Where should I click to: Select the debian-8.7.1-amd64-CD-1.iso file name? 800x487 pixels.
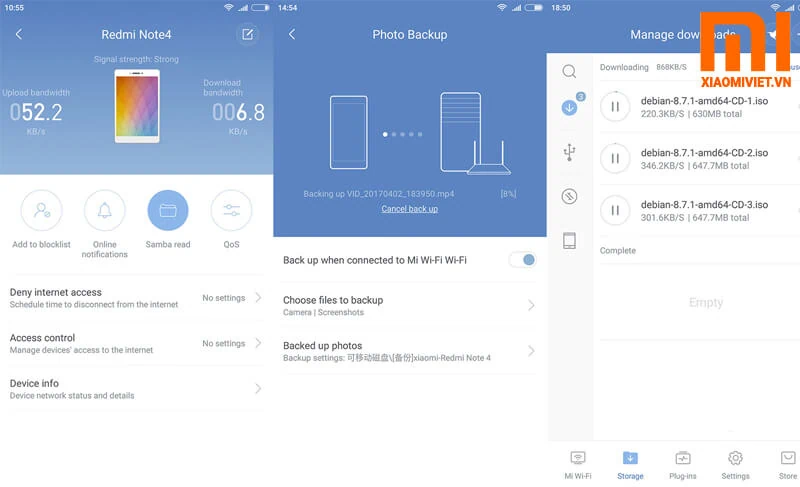704,100
